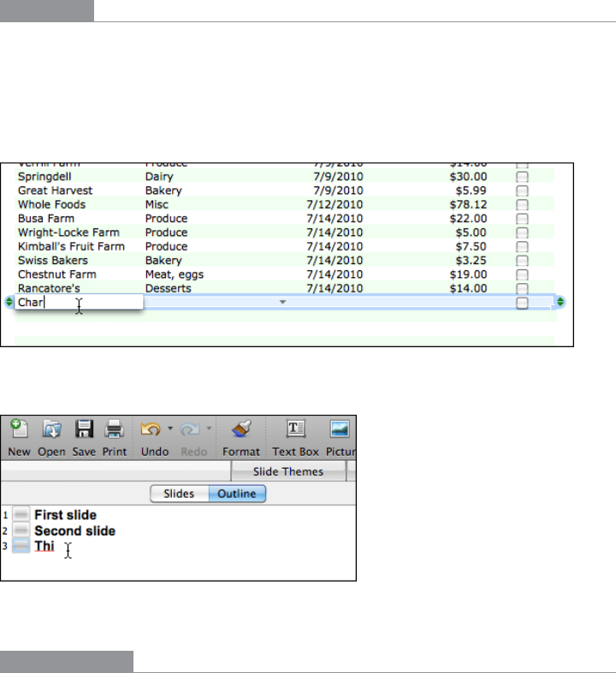Check the box in Busa Farm row
616x673 pixels.
[x=522, y=219]
